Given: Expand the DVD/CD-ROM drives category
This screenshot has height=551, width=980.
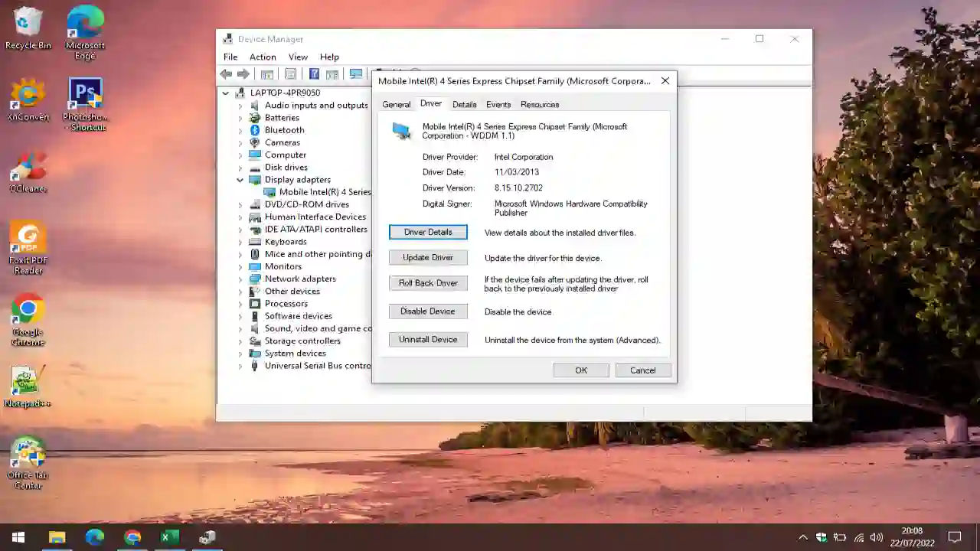Looking at the screenshot, I should (x=240, y=204).
